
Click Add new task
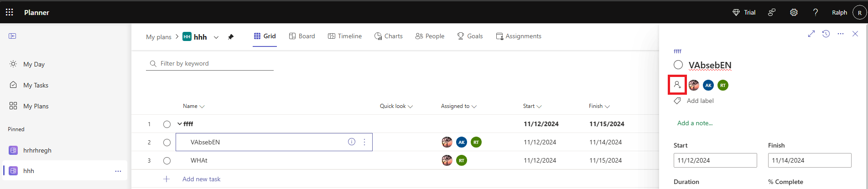201,179
